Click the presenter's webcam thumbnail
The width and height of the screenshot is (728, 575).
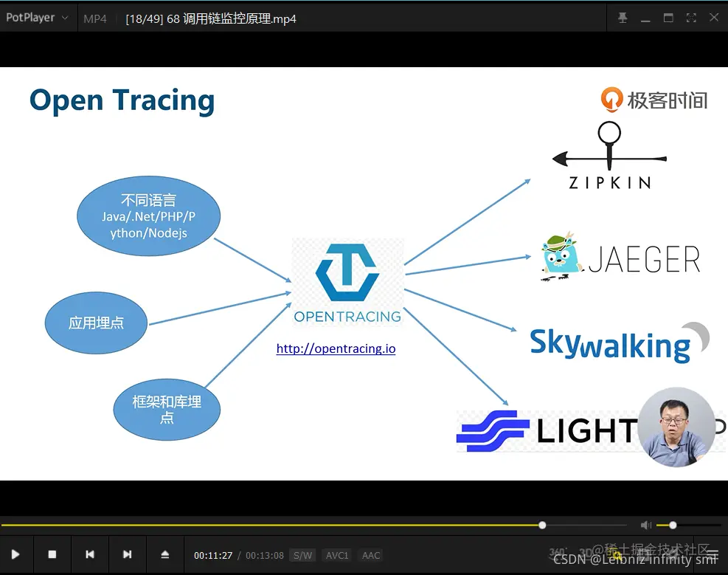(x=676, y=427)
